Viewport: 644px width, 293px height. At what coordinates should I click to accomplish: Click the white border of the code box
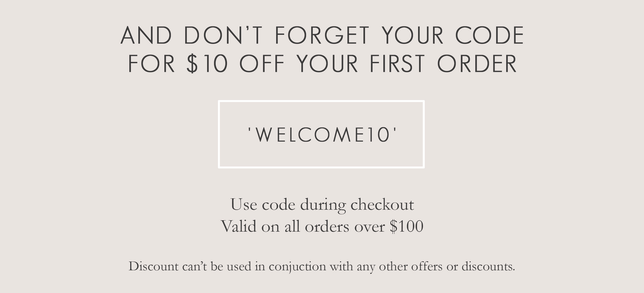321,101
